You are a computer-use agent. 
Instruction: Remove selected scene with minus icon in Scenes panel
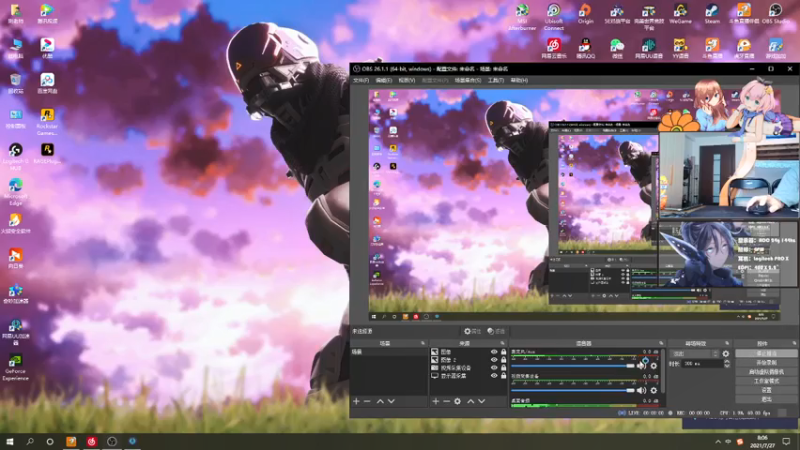(x=367, y=402)
